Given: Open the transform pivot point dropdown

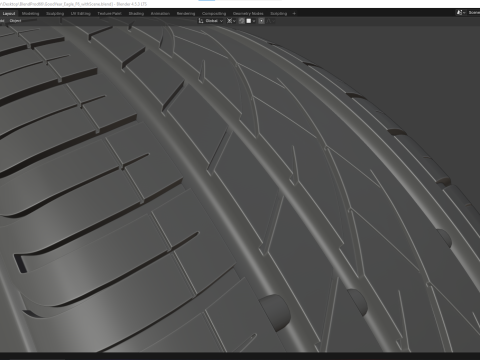Looking at the screenshot, I should [x=231, y=21].
